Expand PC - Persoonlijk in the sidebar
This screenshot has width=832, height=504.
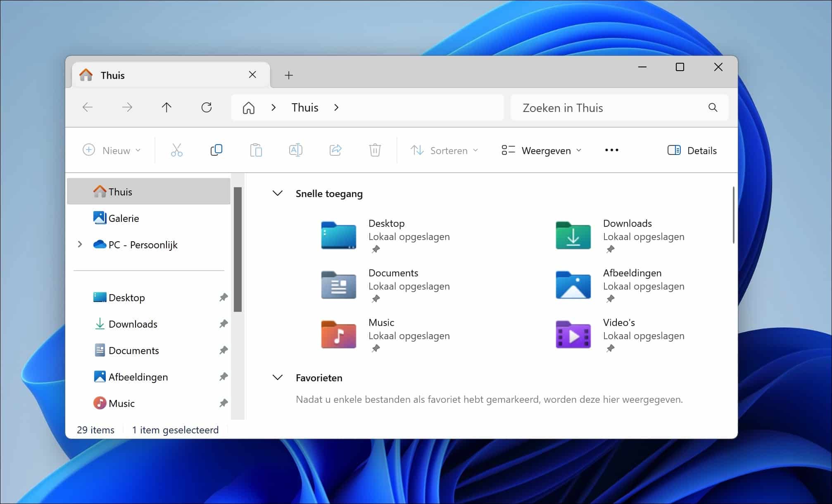(80, 244)
